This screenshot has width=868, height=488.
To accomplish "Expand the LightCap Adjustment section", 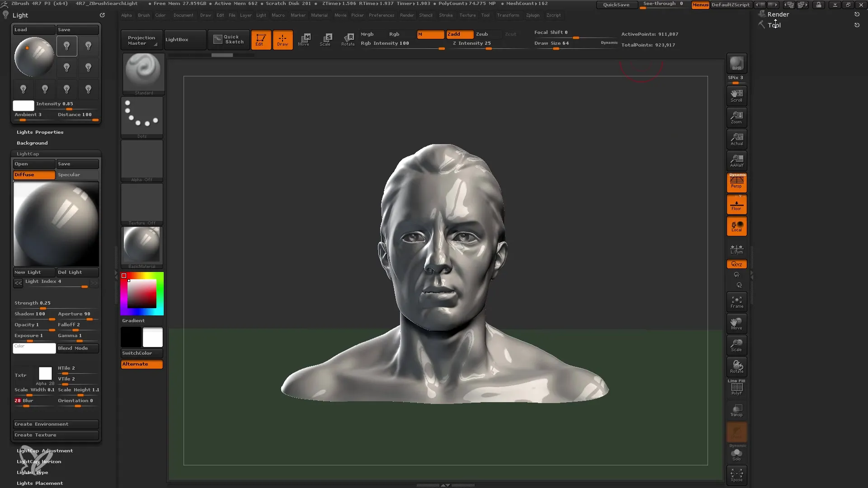I will click(x=45, y=450).
